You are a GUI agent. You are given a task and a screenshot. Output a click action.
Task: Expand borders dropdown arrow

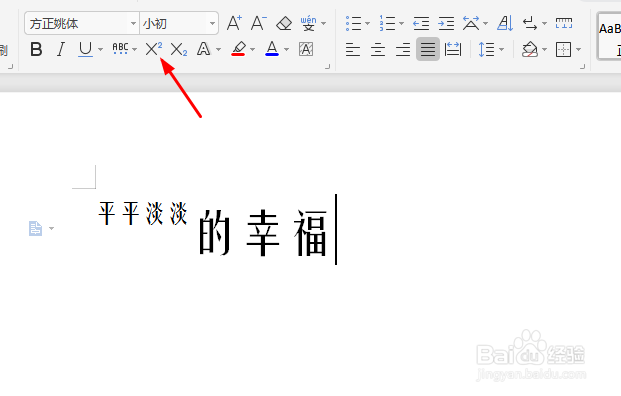(x=579, y=50)
